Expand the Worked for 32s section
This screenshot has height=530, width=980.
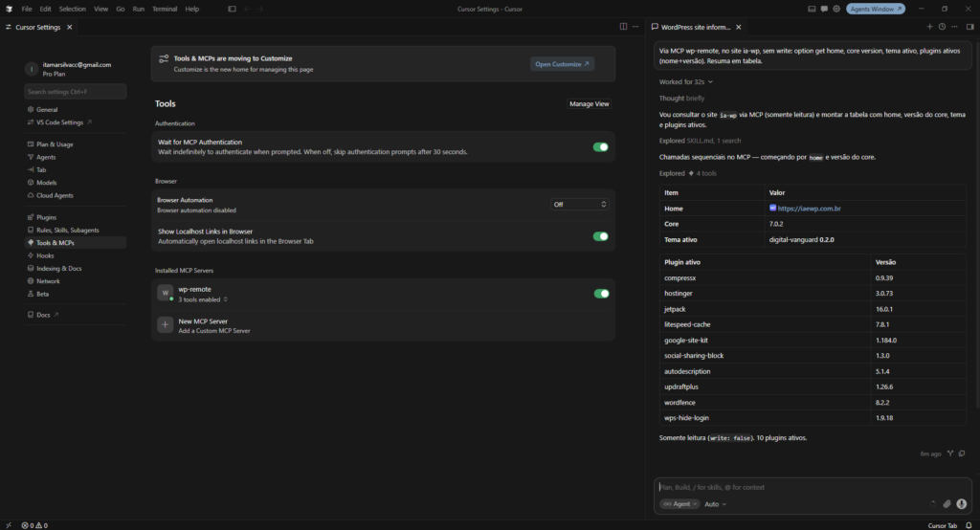coord(685,82)
